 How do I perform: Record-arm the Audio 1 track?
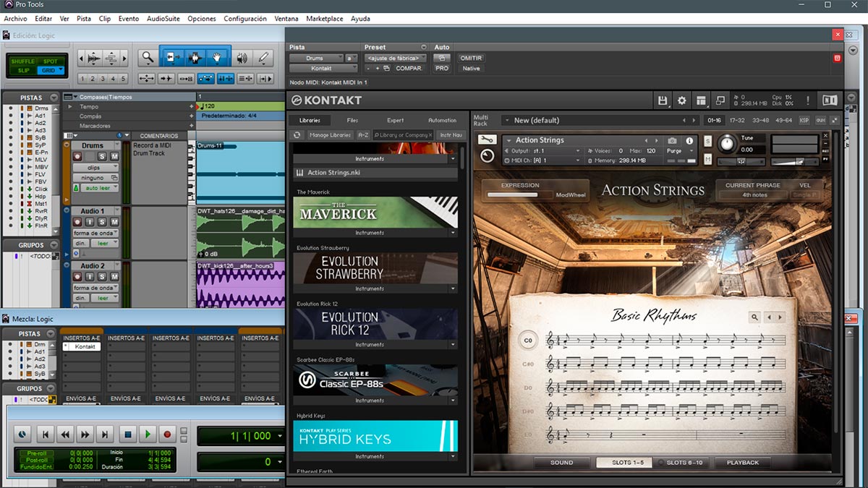point(77,222)
